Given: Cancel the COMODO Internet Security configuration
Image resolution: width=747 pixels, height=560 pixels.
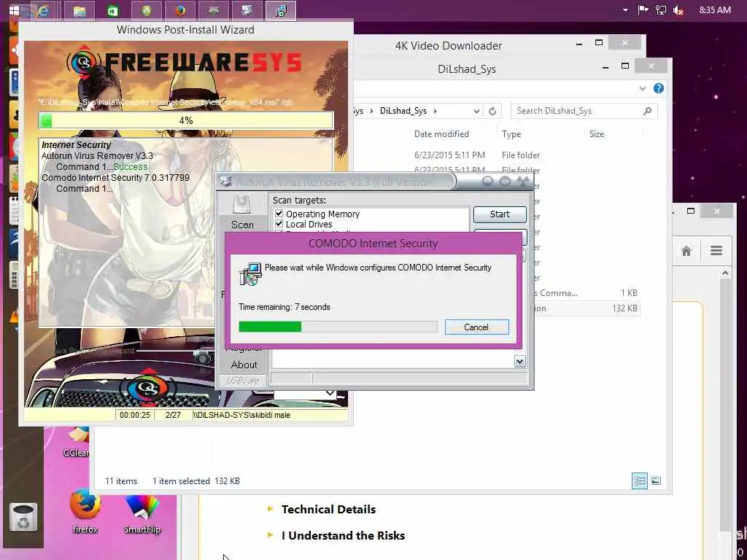Looking at the screenshot, I should [476, 327].
